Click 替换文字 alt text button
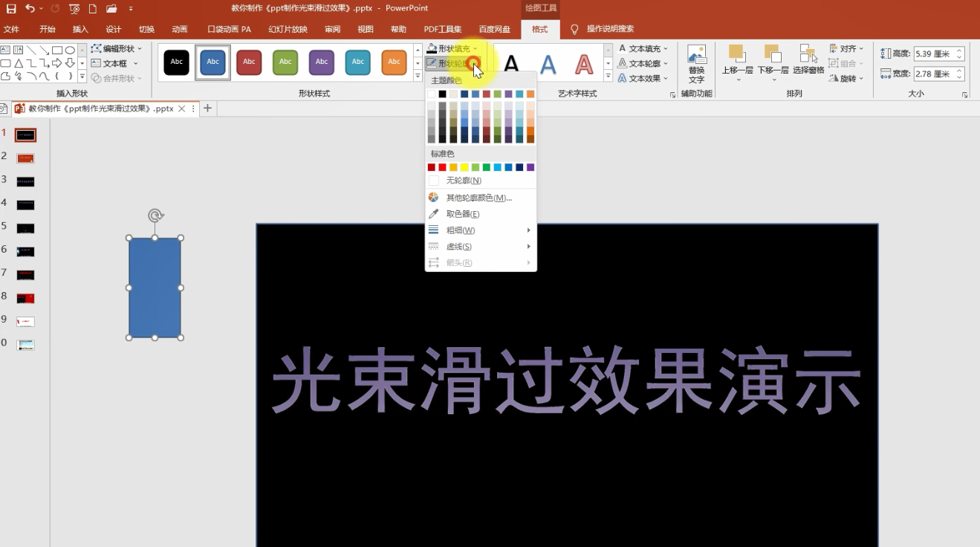The height and width of the screenshot is (547, 980). (x=696, y=64)
